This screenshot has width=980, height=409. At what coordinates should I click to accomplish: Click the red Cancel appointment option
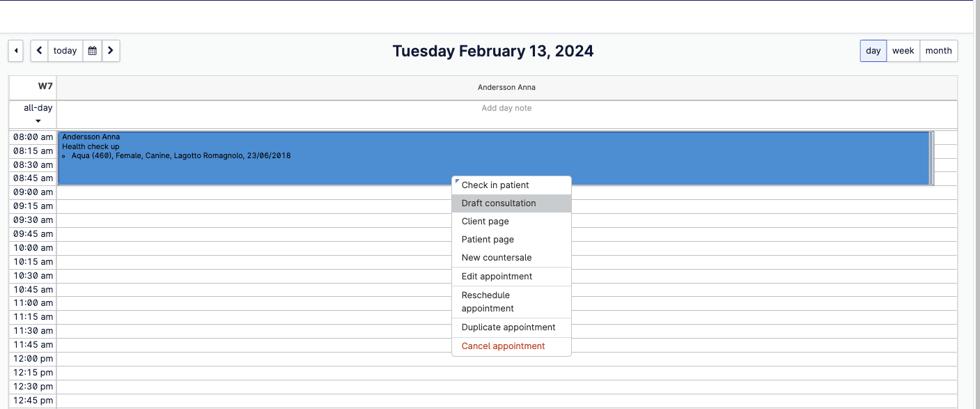tap(503, 346)
